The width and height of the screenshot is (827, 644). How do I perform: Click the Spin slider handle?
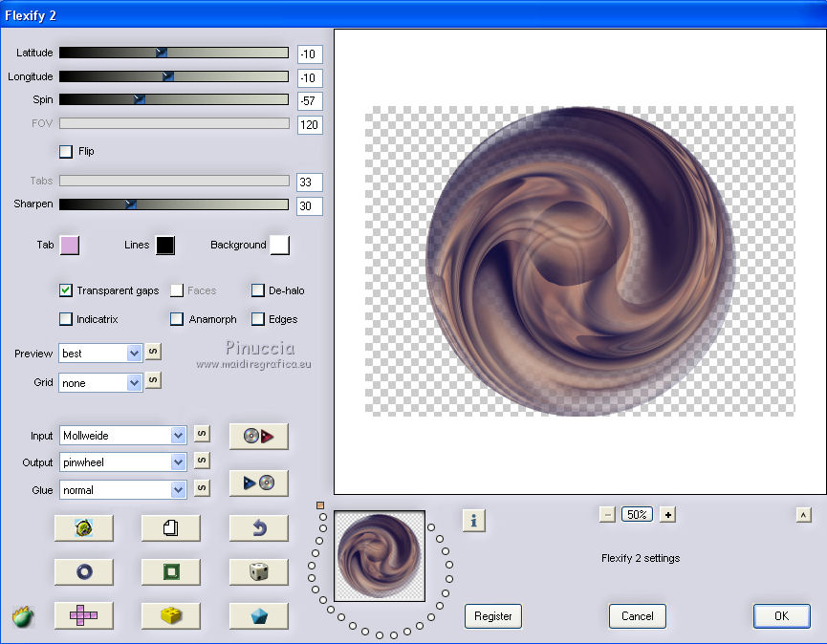click(x=139, y=99)
